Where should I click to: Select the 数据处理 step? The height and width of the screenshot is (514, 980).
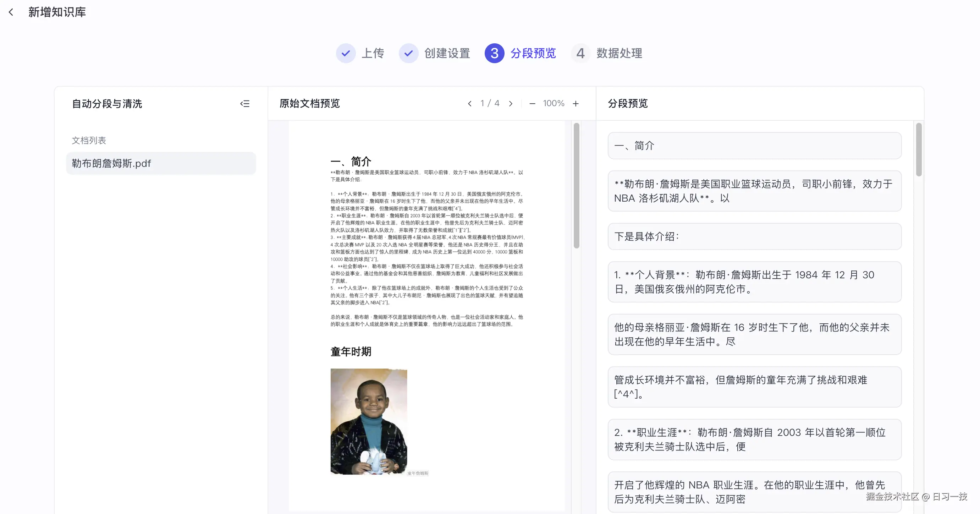click(x=618, y=53)
